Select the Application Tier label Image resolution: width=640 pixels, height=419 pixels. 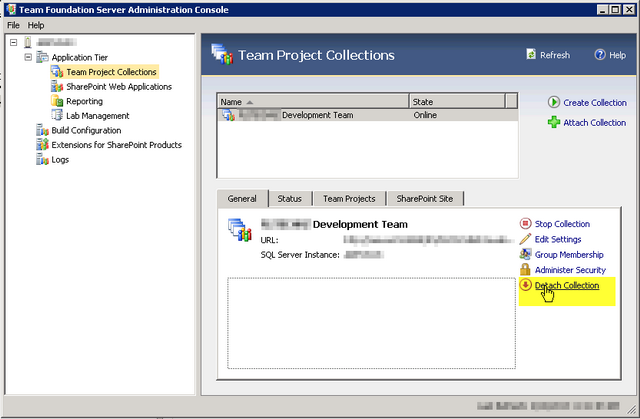pyautogui.click(x=80, y=58)
